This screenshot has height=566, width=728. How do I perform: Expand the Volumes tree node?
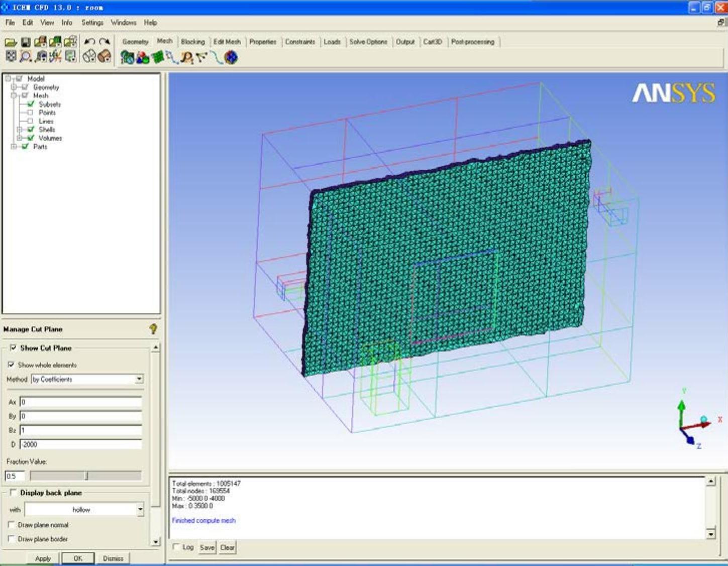click(x=20, y=138)
